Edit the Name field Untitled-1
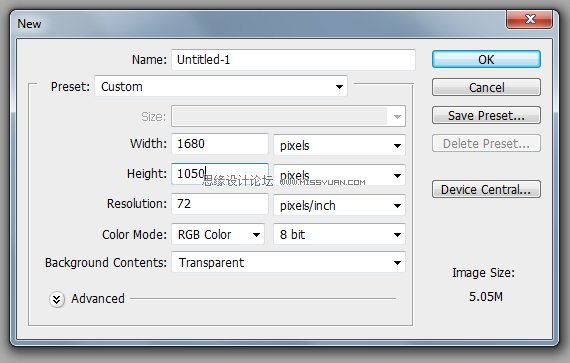 click(x=293, y=60)
